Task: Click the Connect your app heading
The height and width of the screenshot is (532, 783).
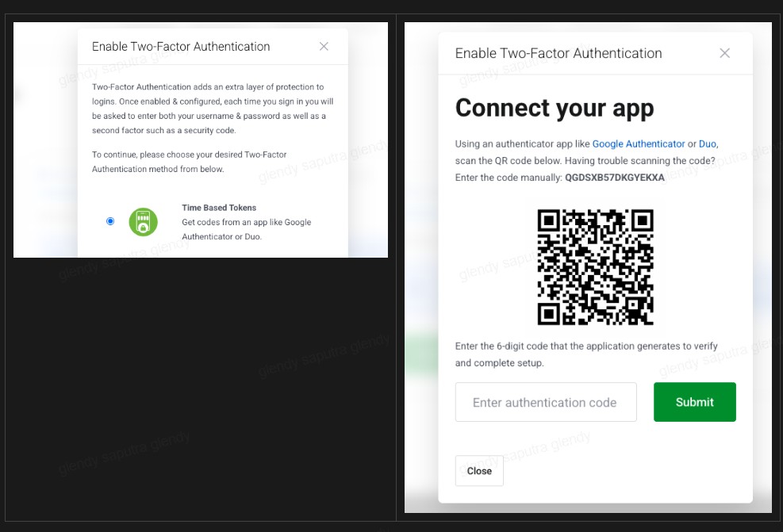Action: (x=555, y=109)
